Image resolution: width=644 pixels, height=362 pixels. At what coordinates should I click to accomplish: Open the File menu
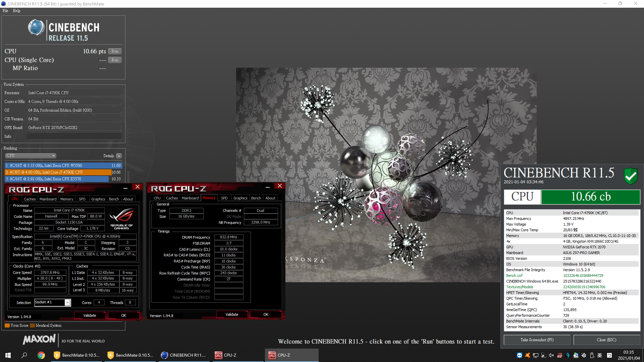click(x=5, y=11)
